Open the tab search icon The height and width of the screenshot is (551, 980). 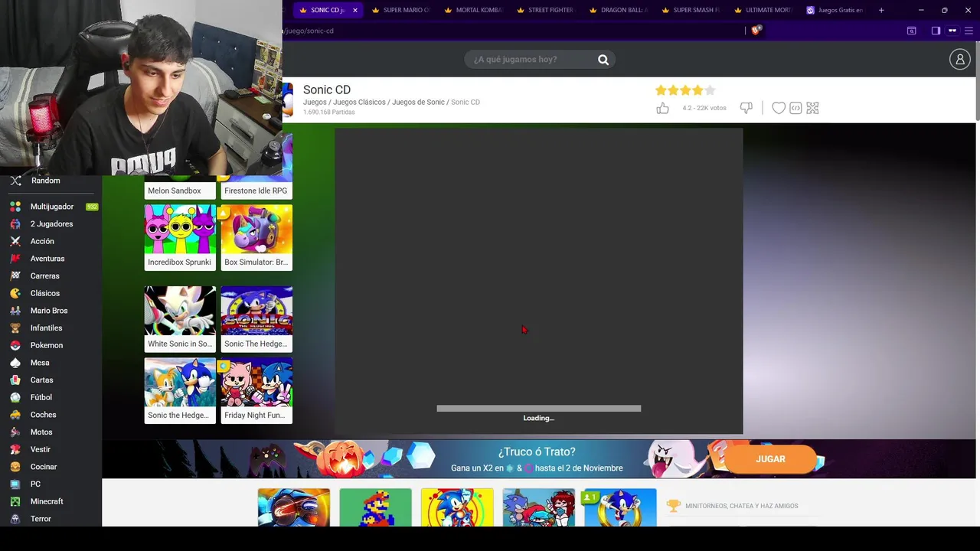911,31
